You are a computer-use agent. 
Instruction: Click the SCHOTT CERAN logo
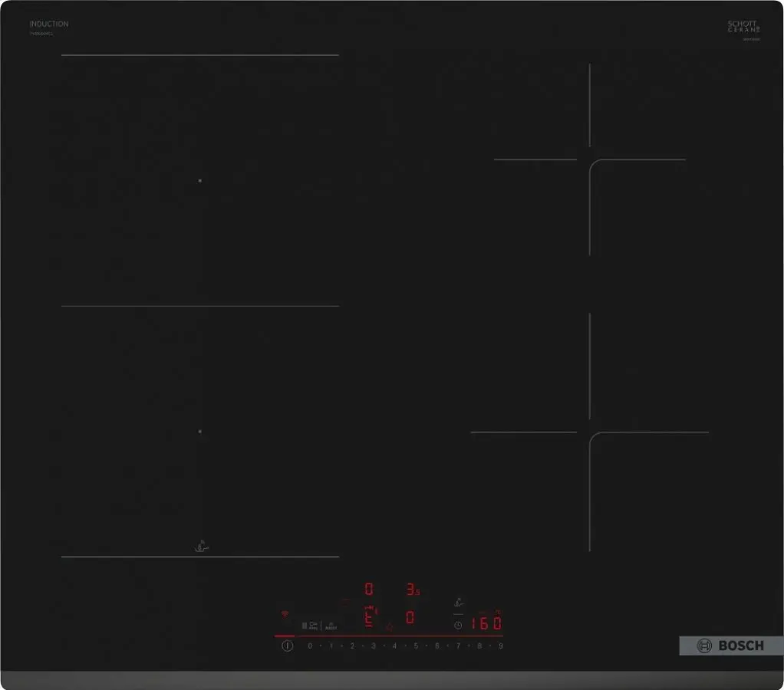click(x=743, y=27)
